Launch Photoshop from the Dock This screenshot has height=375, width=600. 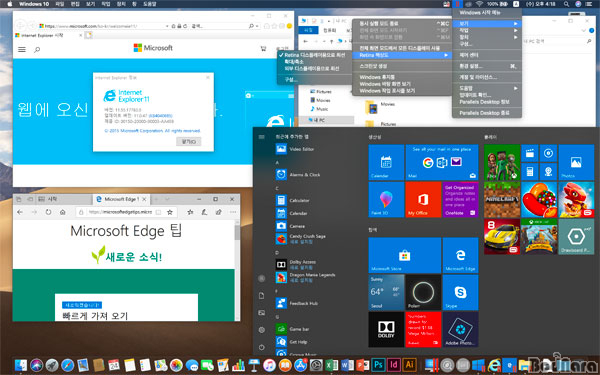pos(378,365)
